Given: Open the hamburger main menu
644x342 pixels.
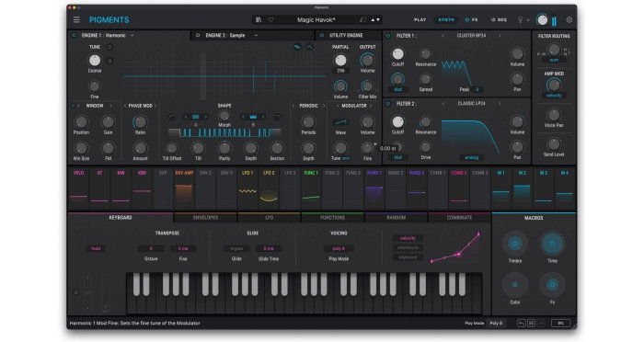Looking at the screenshot, I should 76,19.
